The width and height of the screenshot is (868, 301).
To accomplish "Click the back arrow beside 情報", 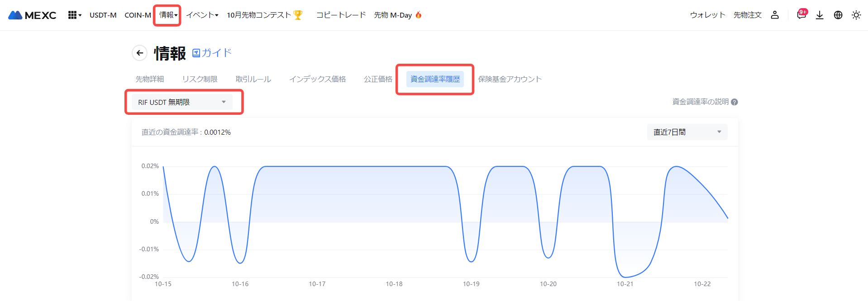I will (x=140, y=53).
